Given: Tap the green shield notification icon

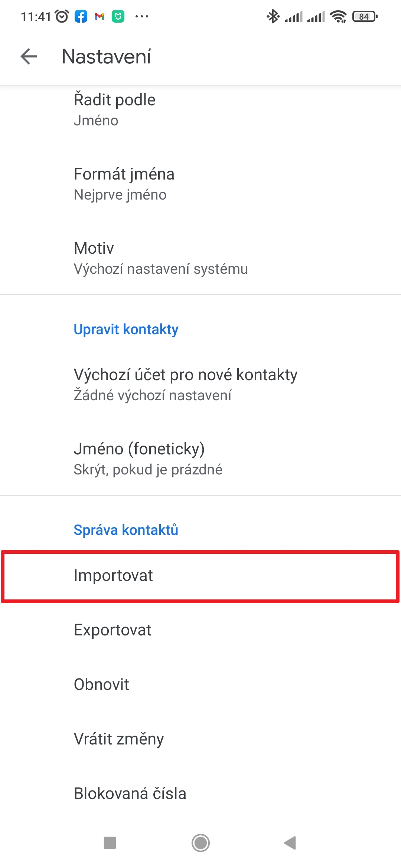Looking at the screenshot, I should 118,16.
